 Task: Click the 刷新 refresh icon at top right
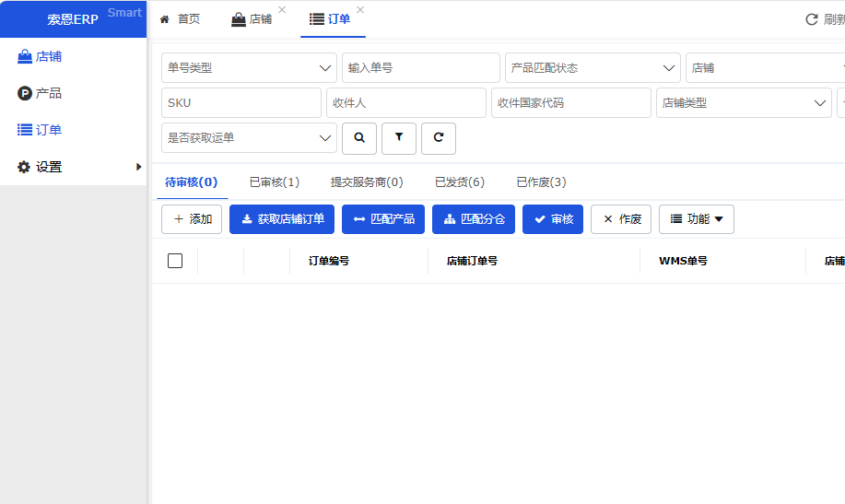[x=811, y=19]
